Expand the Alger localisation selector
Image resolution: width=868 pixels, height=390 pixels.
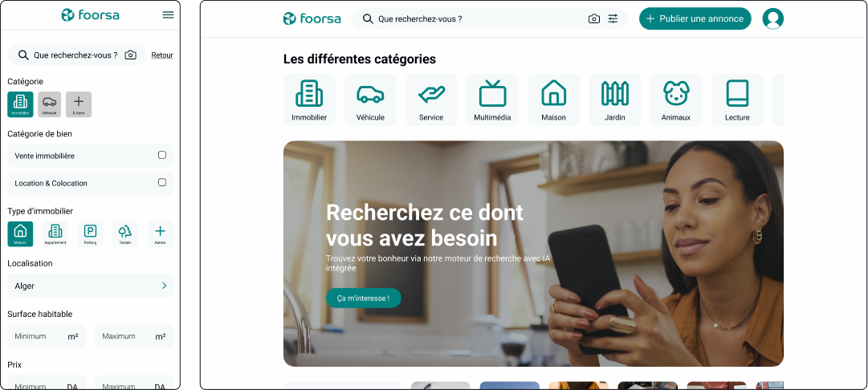pos(90,286)
